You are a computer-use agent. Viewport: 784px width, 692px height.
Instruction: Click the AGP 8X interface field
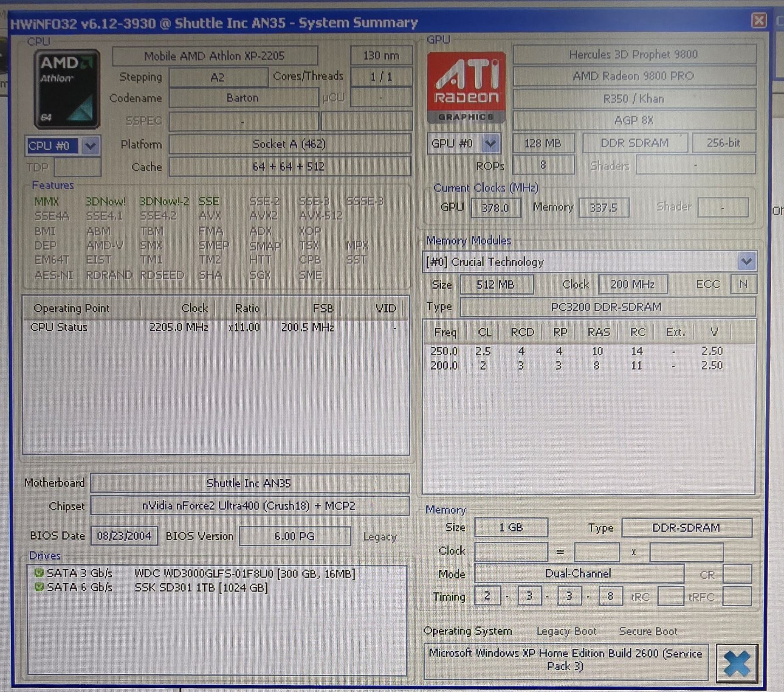tap(634, 121)
